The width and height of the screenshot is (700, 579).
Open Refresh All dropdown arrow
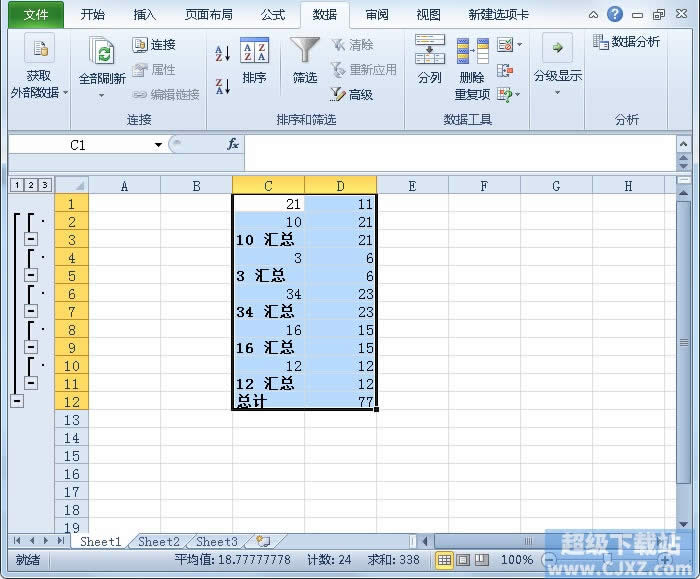click(x=101, y=96)
